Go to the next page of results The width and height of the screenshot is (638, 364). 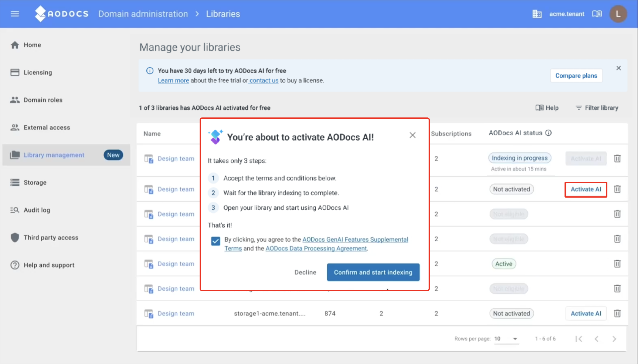[614, 339]
